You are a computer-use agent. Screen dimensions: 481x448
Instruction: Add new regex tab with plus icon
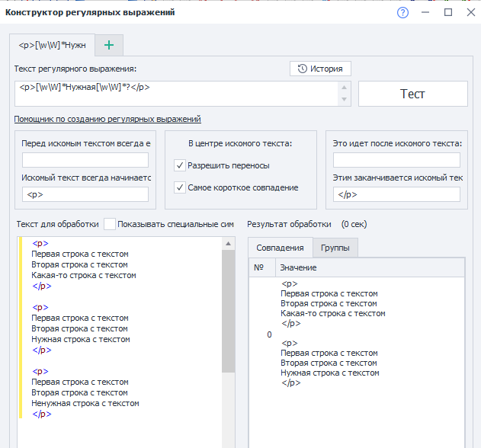pos(109,46)
